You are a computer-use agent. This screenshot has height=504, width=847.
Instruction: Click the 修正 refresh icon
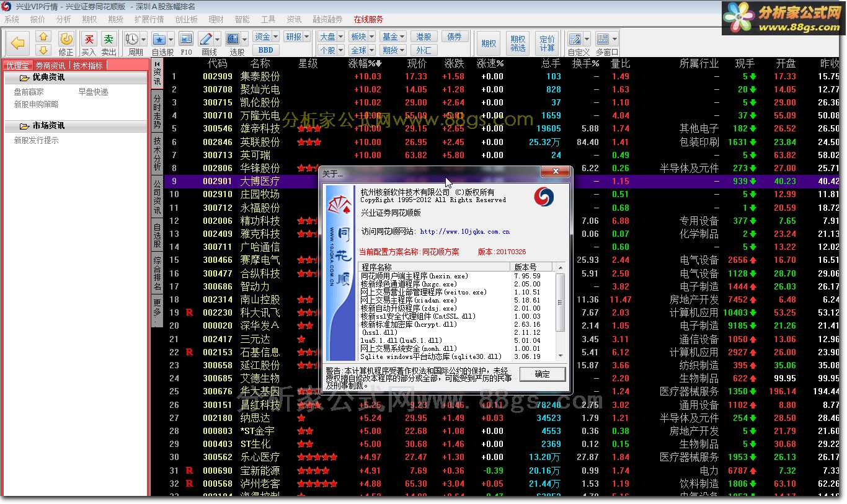click(x=66, y=38)
